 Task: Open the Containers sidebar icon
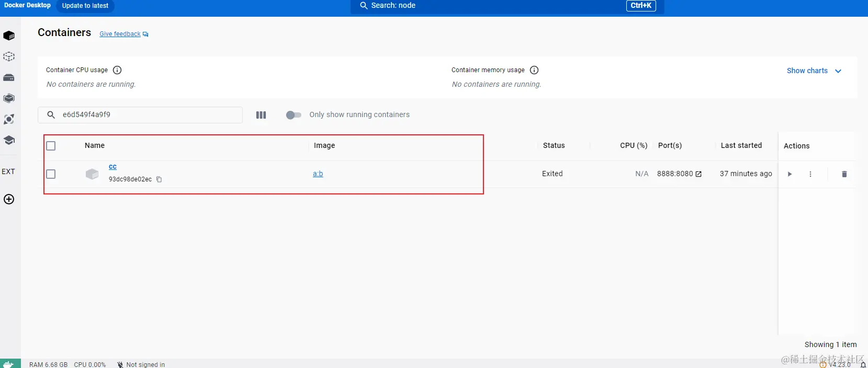click(x=9, y=36)
